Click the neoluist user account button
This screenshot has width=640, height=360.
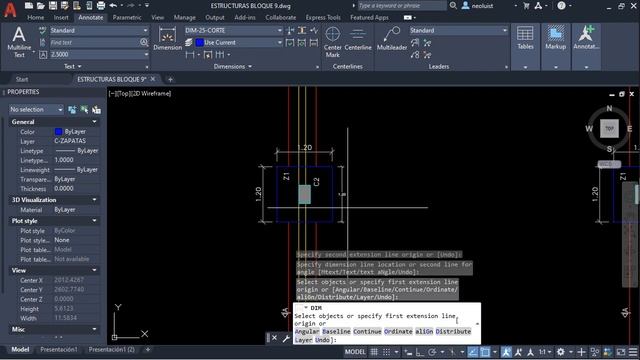[478, 6]
